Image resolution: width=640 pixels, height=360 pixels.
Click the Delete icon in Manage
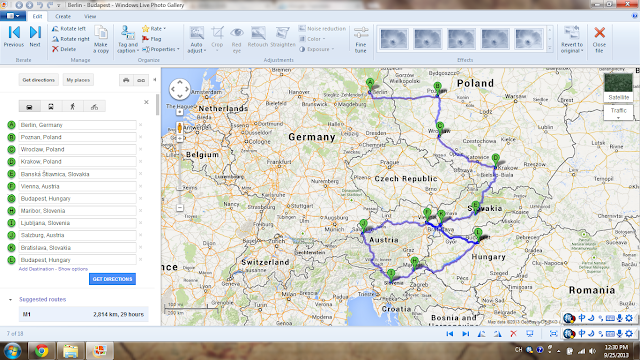[56, 49]
